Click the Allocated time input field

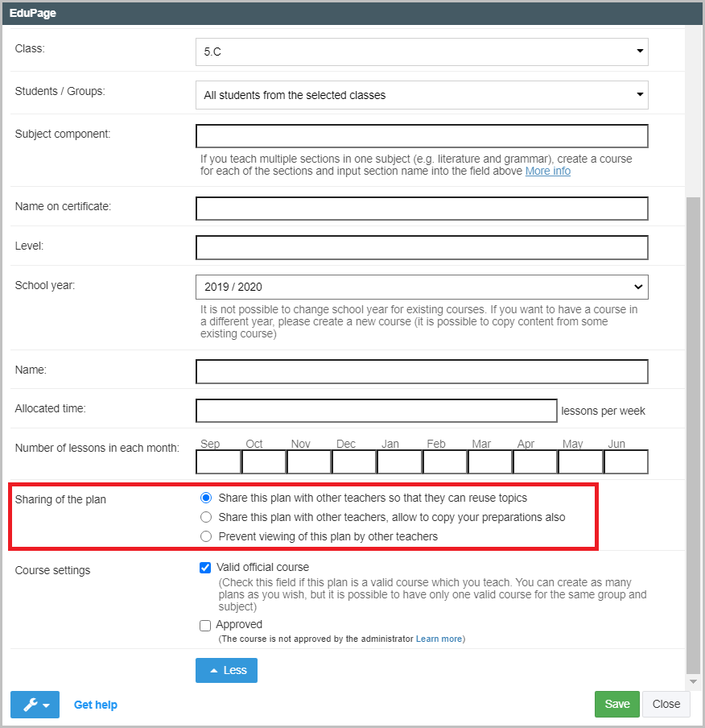pyautogui.click(x=376, y=411)
